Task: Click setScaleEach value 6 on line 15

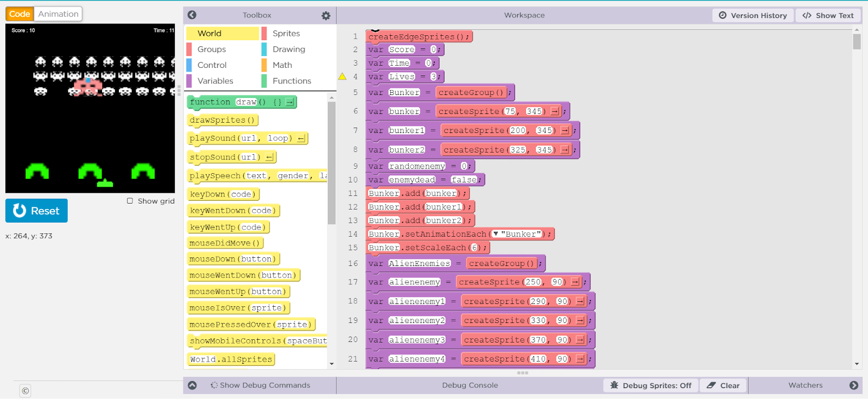Action: [x=474, y=248]
